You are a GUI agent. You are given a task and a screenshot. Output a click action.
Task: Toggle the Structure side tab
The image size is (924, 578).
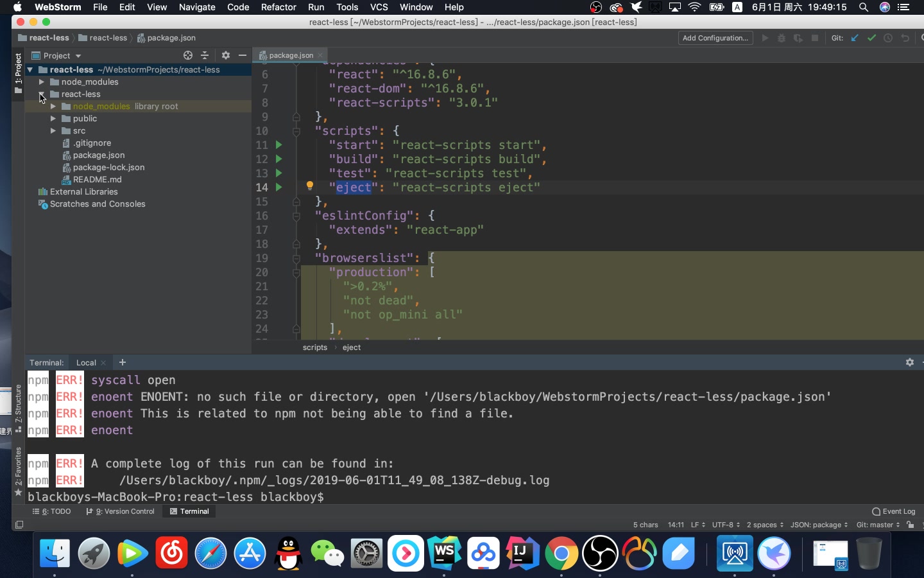(18, 408)
